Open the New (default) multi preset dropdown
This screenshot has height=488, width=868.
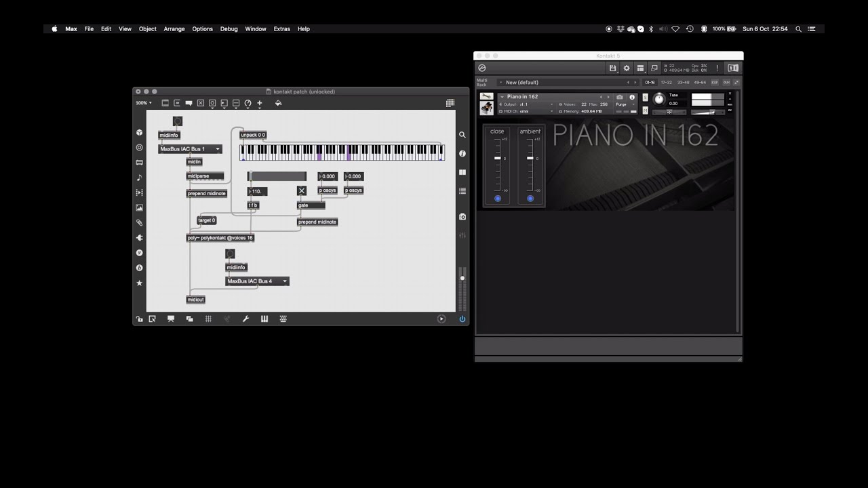[567, 82]
